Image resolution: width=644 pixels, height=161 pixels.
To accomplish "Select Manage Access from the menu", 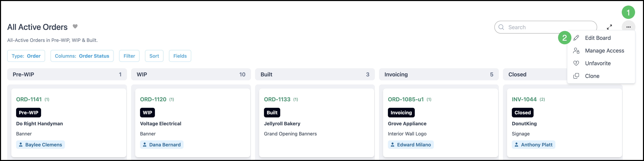I will (604, 51).
